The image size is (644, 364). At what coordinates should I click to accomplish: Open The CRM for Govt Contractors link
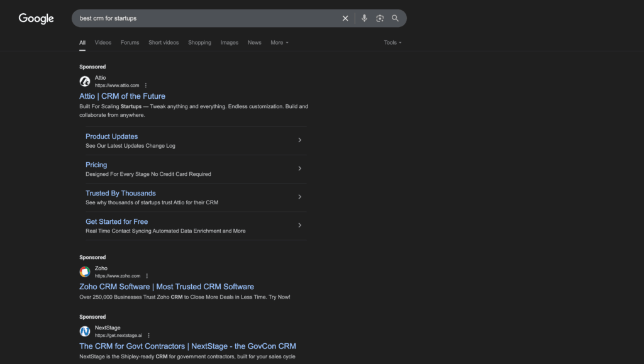187,346
